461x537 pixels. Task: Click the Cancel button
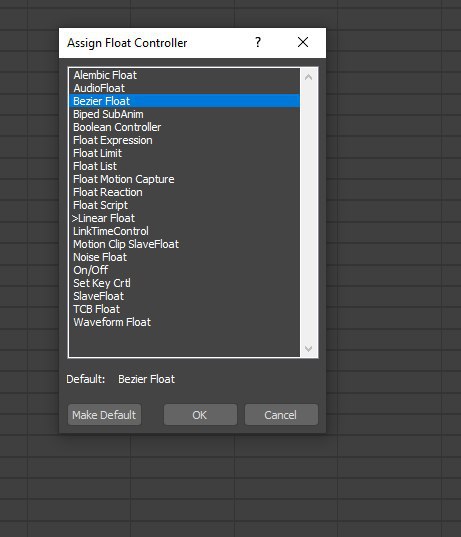pos(281,415)
